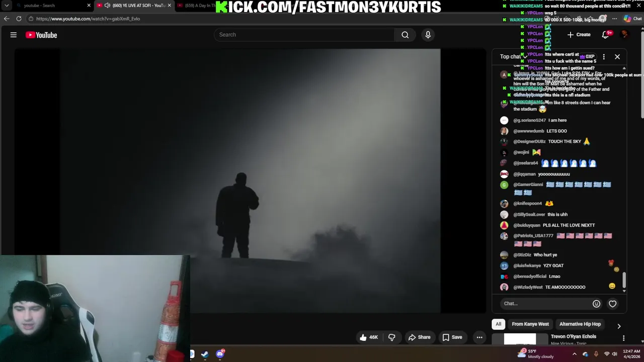The width and height of the screenshot is (644, 362).
Task: Focus the YouTube Search box
Action: (305, 35)
